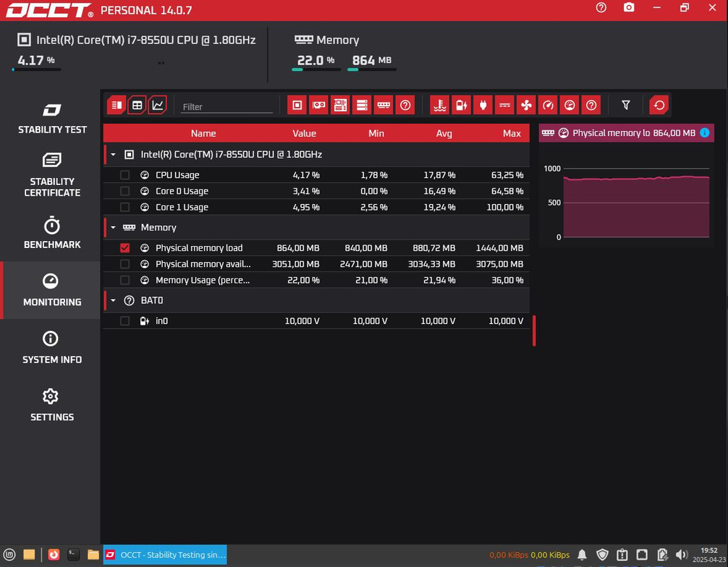Open the Settings section

point(52,405)
